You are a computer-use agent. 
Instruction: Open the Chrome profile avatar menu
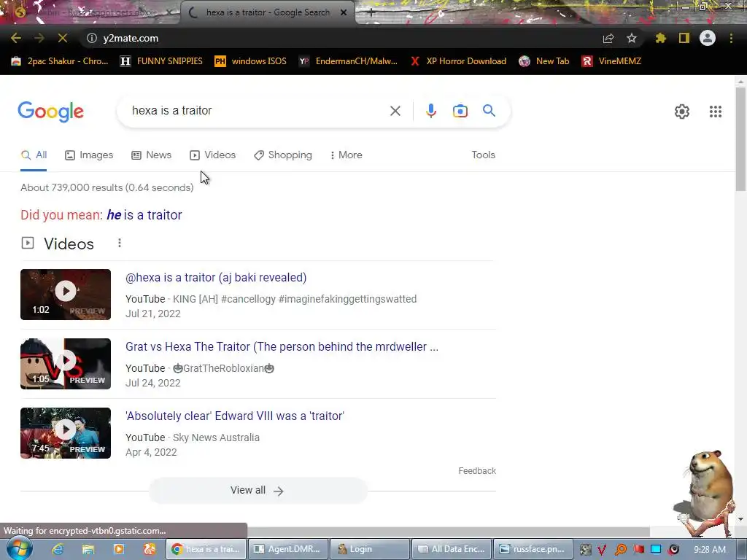(708, 38)
